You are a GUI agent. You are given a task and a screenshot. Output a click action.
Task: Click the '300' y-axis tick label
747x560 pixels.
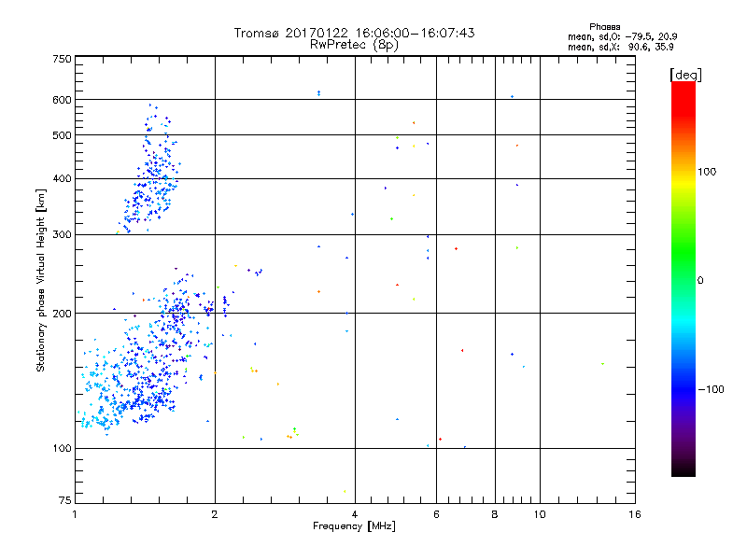[62, 234]
